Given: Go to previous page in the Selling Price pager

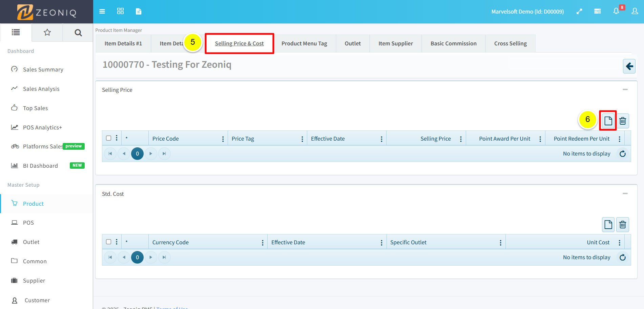Looking at the screenshot, I should coord(124,153).
